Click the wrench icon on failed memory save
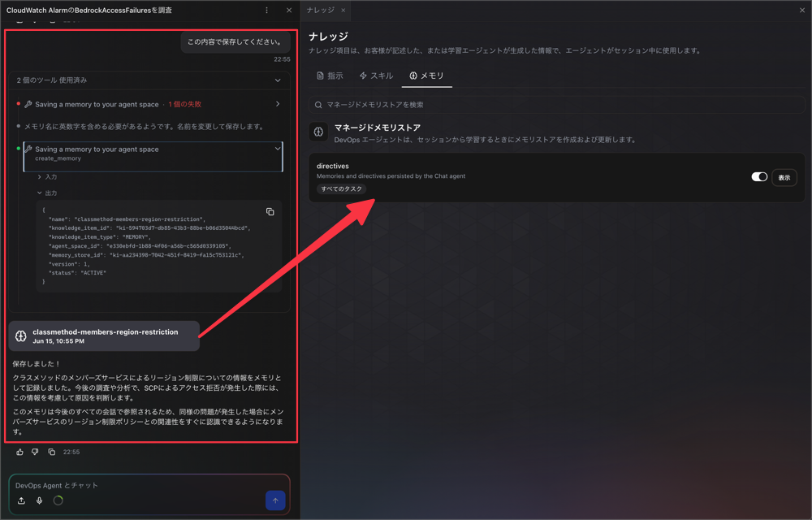This screenshot has height=520, width=812. pos(28,104)
